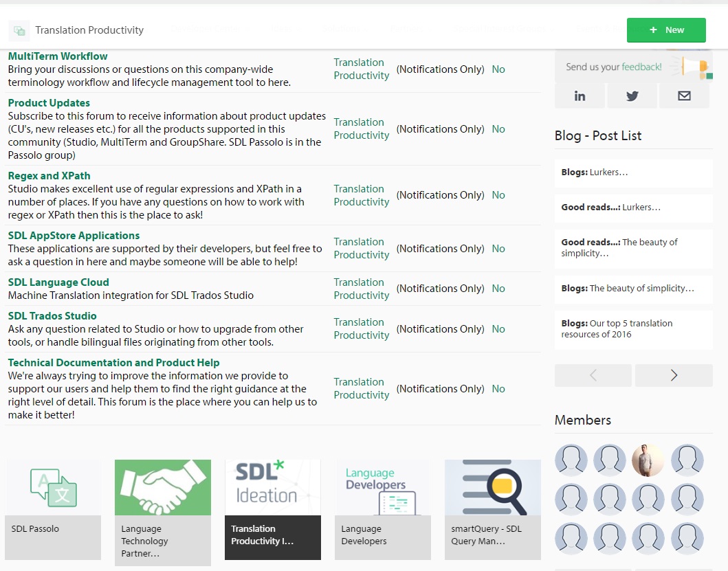Open the SDL Trados Studio forum
This screenshot has width=728, height=571.
click(52, 316)
